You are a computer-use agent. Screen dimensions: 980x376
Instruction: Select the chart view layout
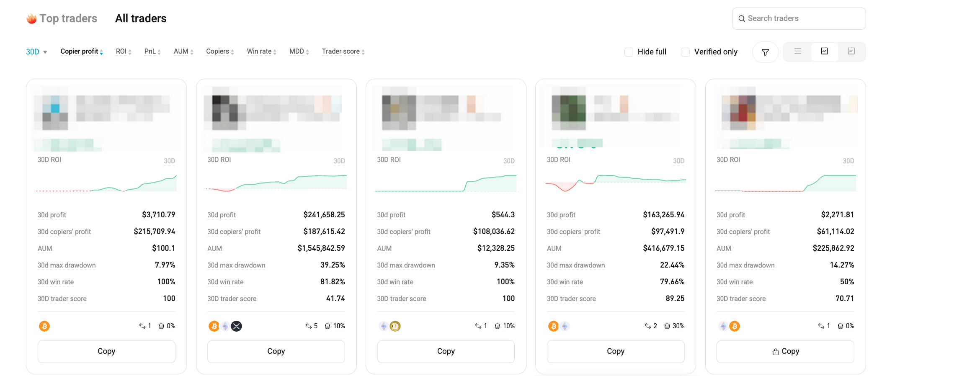[x=824, y=51]
